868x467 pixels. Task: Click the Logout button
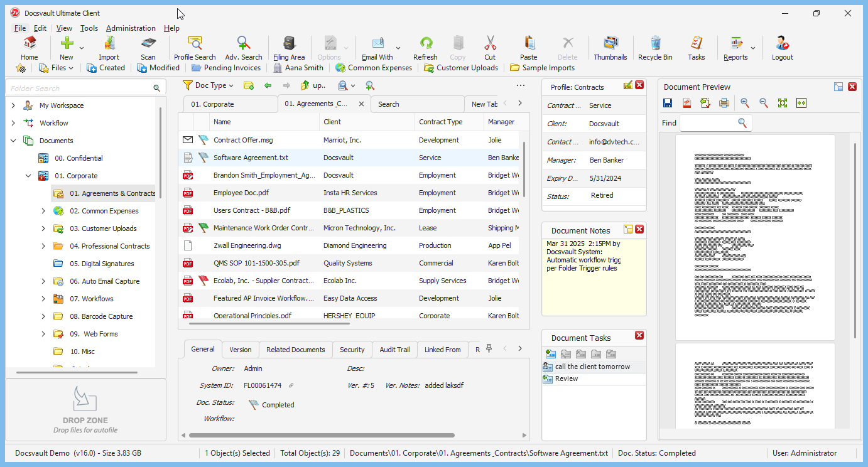pyautogui.click(x=782, y=48)
